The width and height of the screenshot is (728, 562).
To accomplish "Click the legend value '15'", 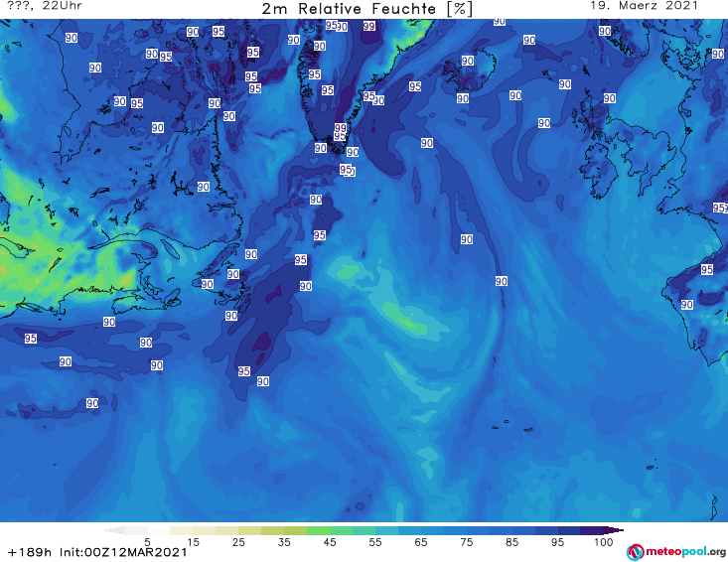I will 193,542.
